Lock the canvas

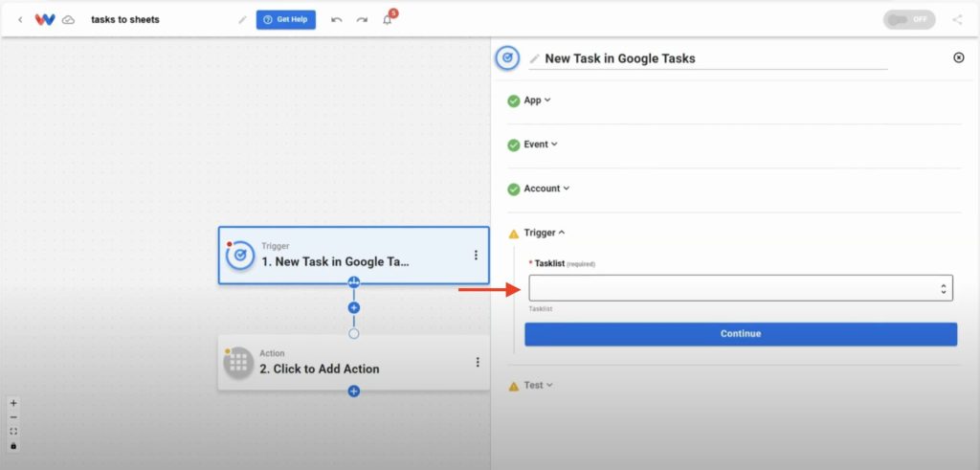pos(13,446)
